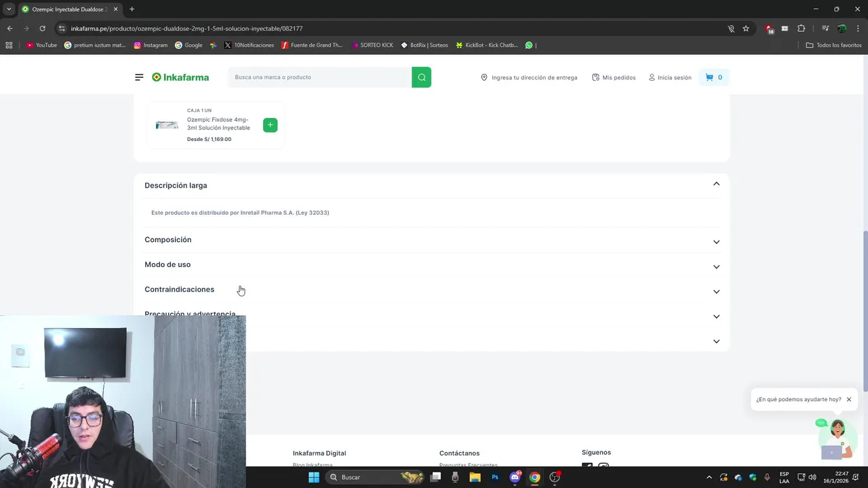Reload the page
This screenshot has width=868, height=488.
click(42, 28)
